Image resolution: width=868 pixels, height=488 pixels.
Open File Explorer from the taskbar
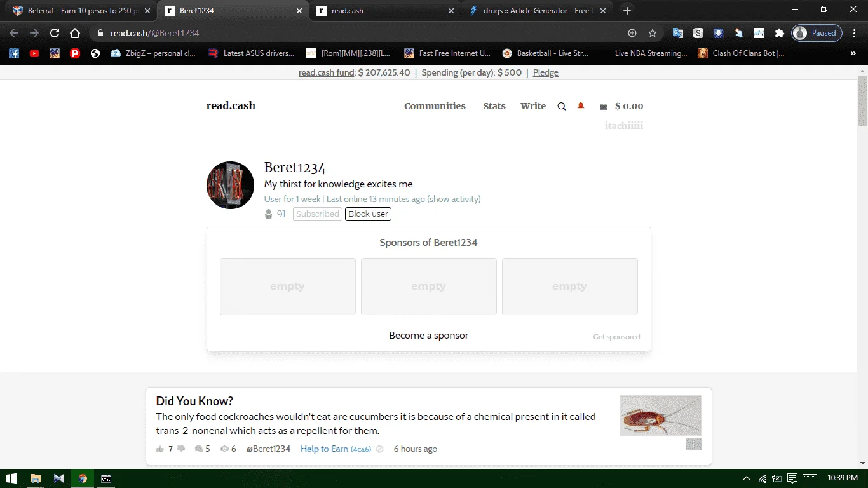36,478
